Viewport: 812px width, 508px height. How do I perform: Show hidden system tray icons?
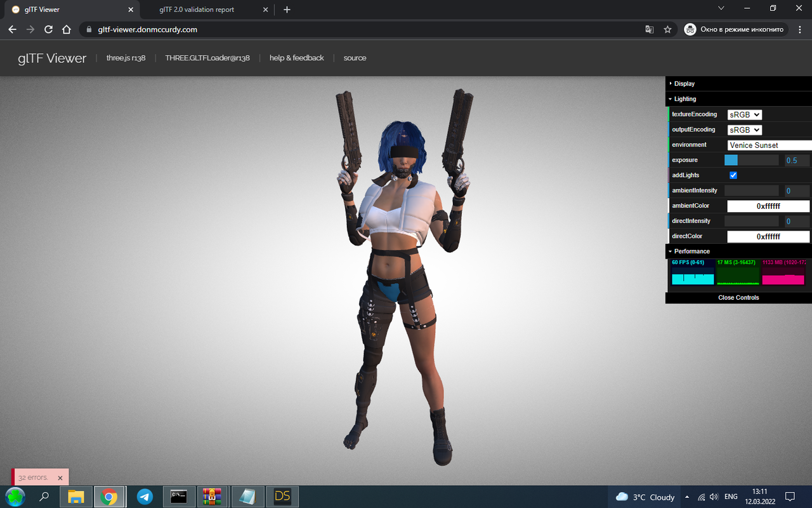tap(687, 497)
